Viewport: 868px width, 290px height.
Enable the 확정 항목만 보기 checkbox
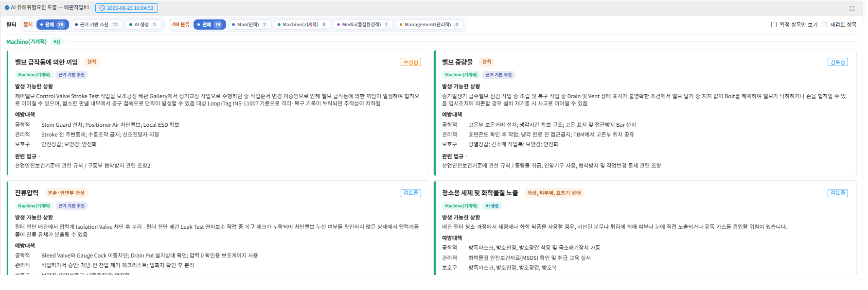pos(774,24)
